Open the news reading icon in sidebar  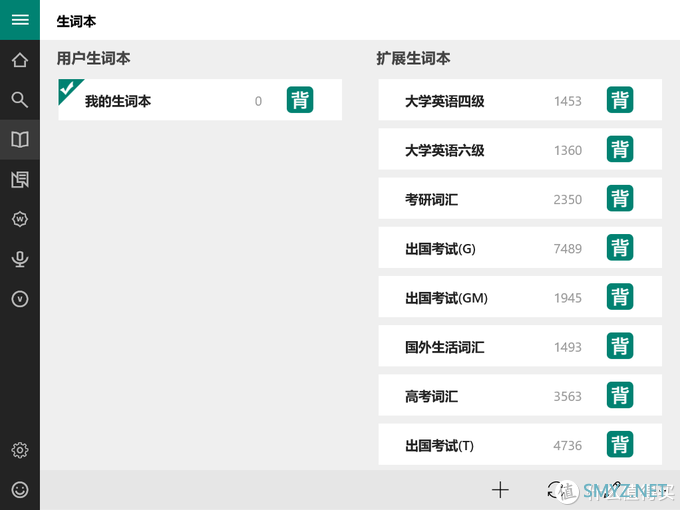click(20, 180)
